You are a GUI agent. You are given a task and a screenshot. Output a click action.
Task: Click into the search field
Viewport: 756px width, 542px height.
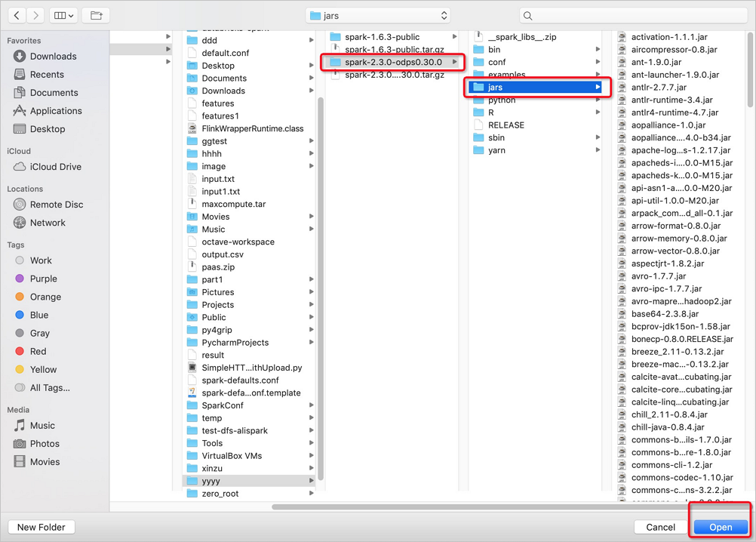pos(633,15)
